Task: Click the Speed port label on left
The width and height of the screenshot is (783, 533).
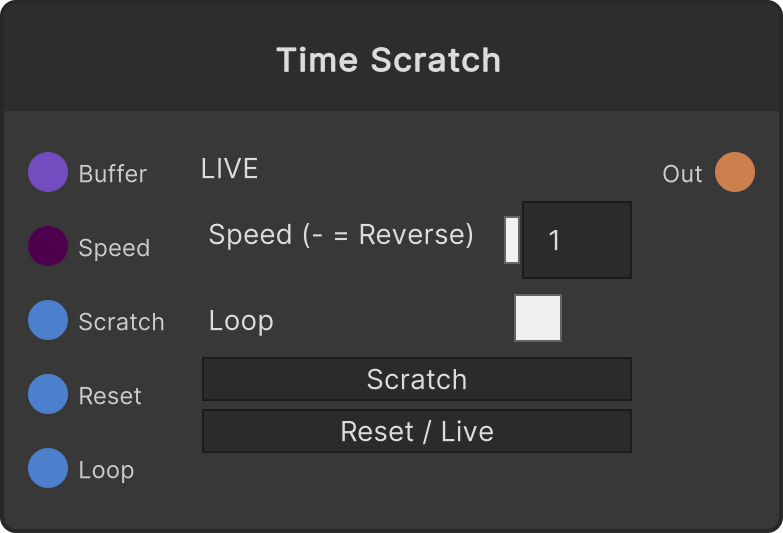Action: click(x=114, y=248)
